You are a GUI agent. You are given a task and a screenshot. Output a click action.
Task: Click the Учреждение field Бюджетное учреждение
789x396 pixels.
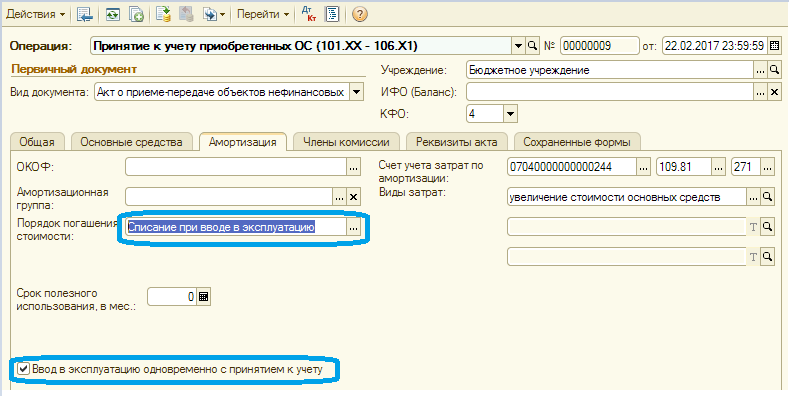pos(609,70)
